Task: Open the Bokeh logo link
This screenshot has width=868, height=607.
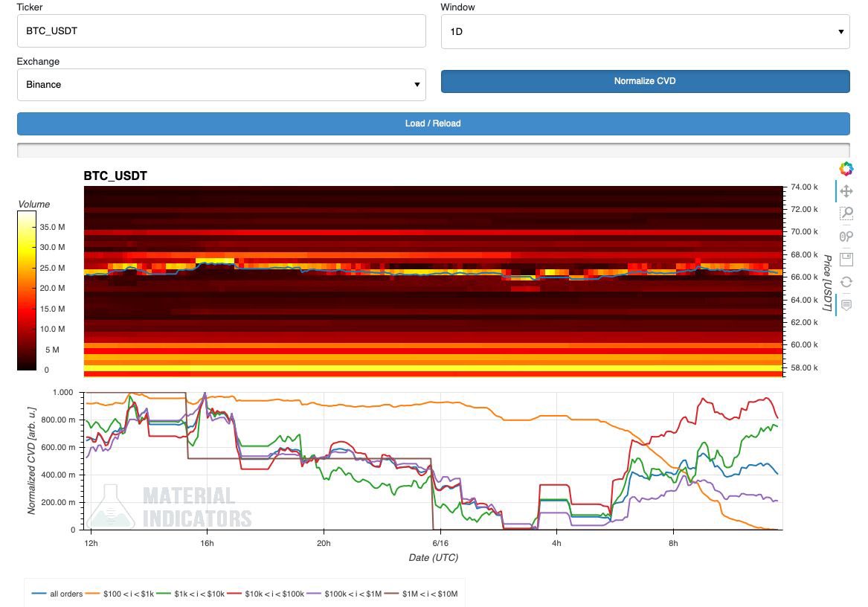Action: tap(846, 169)
